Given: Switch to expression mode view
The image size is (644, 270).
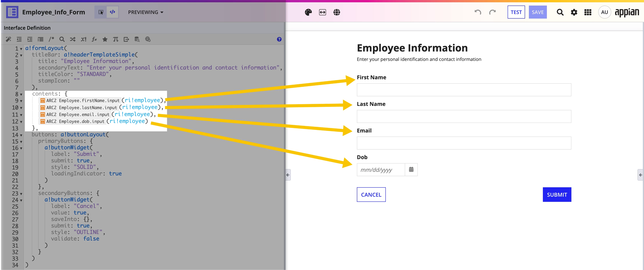Looking at the screenshot, I should point(112,12).
